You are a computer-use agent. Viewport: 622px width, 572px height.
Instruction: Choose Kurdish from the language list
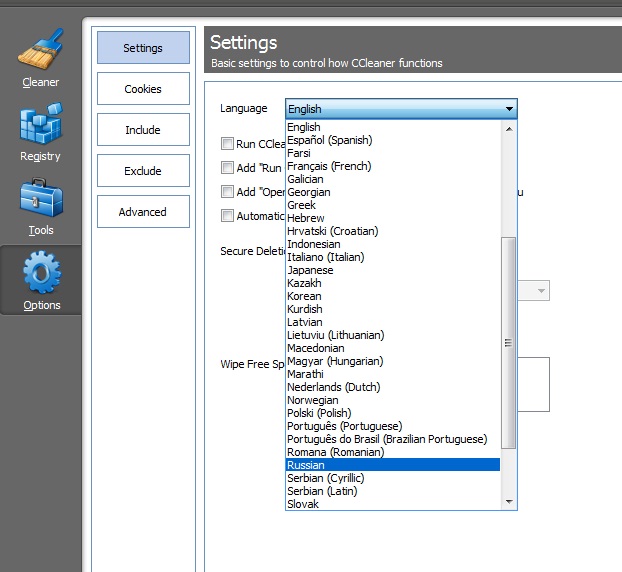click(x=393, y=309)
